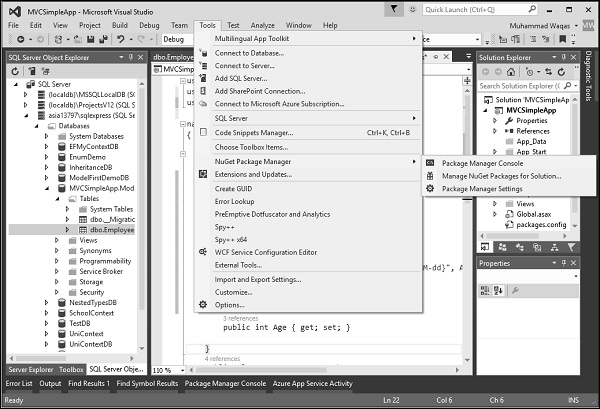This screenshot has height=409, width=600.
Task: Click the Sync with Active Document icon
Action: point(549,72)
